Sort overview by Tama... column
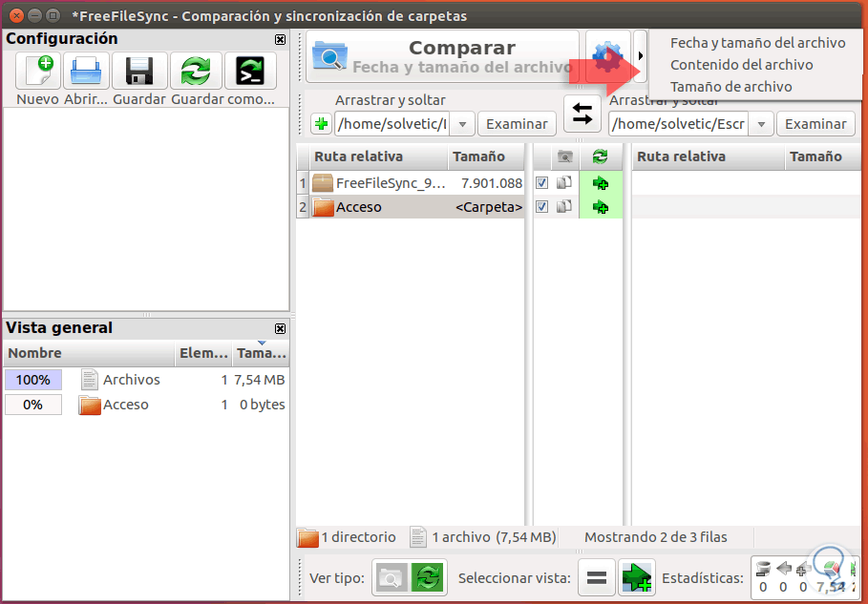Viewport: 868px width, 604px height. pyautogui.click(x=261, y=353)
